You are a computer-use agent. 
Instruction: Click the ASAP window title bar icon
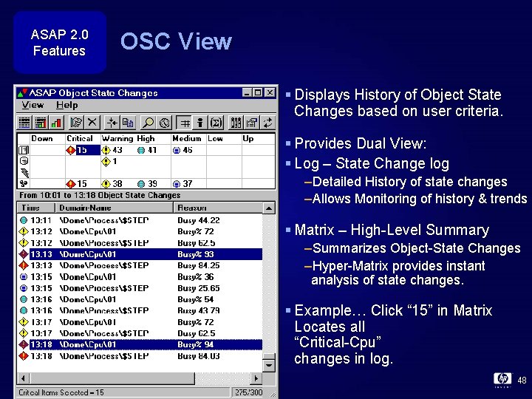[23, 92]
